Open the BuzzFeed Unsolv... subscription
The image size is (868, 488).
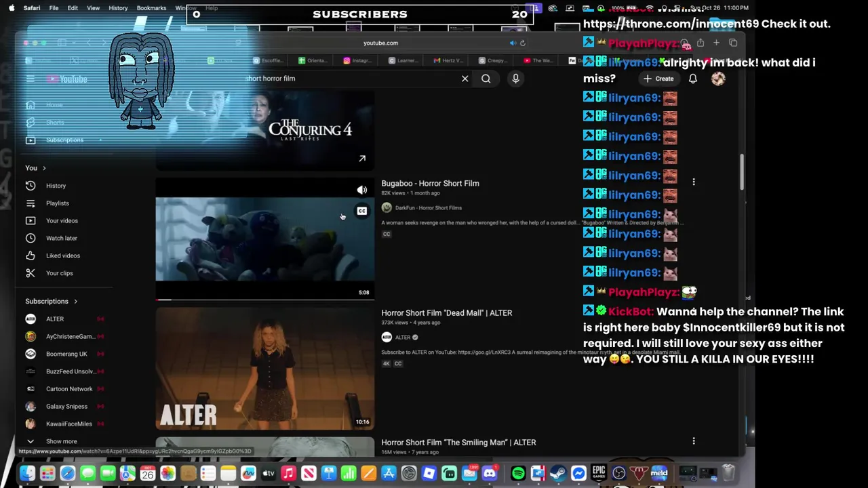click(70, 371)
